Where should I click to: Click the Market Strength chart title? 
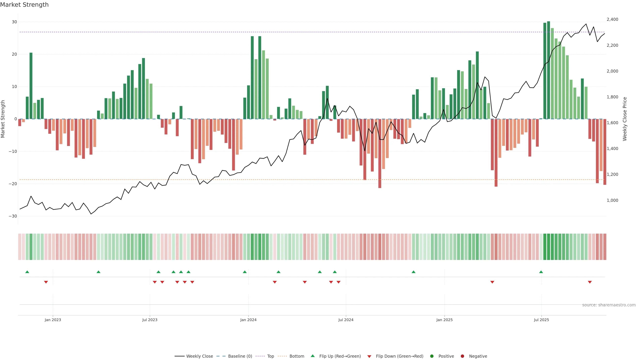[x=24, y=5]
